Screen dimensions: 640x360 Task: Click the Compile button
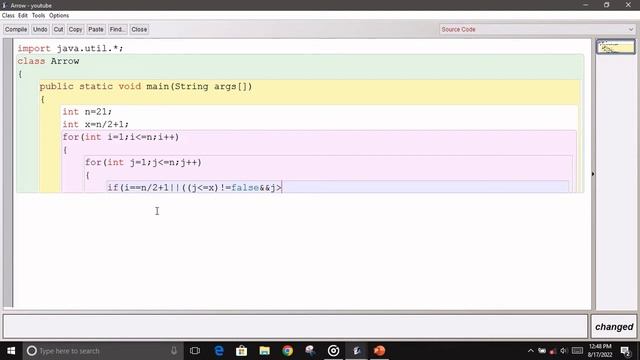point(16,29)
